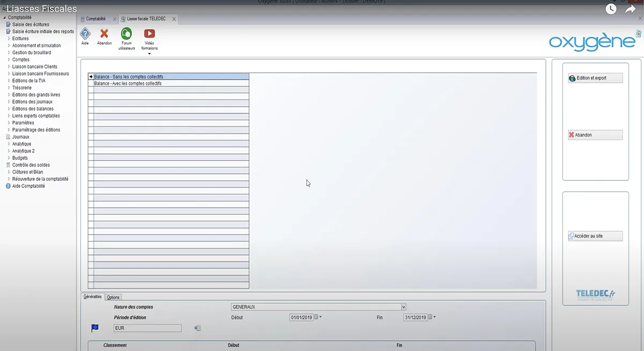Screen dimensions: 644x351
Task: Open the TELEDEC.fr logo link
Action: click(595, 295)
